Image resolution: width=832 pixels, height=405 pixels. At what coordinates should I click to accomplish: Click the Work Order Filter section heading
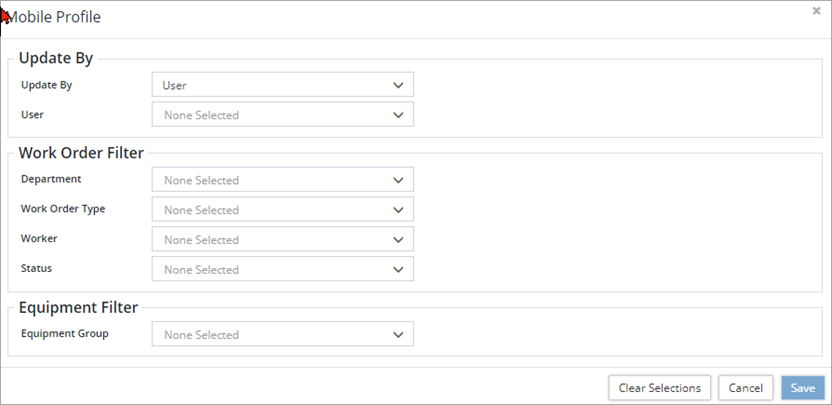point(81,153)
